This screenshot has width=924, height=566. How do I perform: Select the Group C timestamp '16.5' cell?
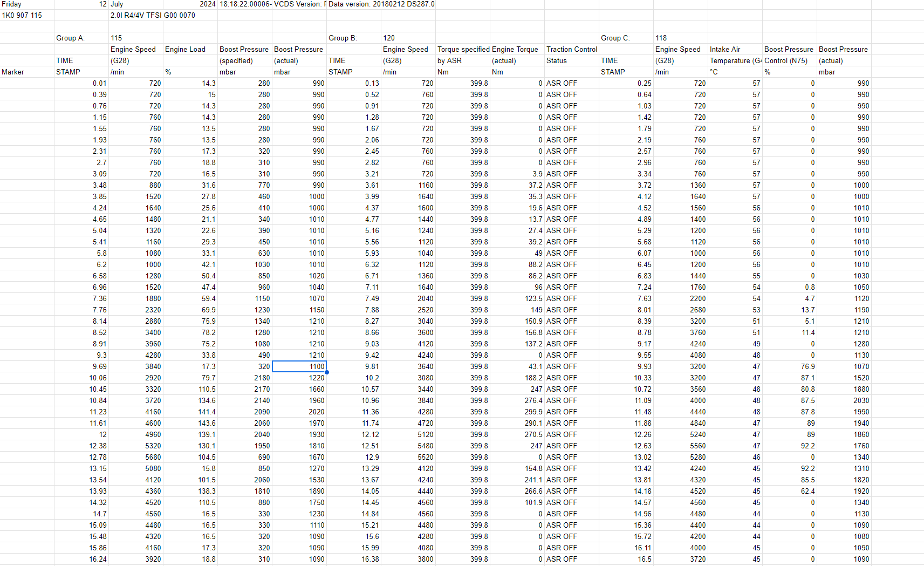point(626,559)
